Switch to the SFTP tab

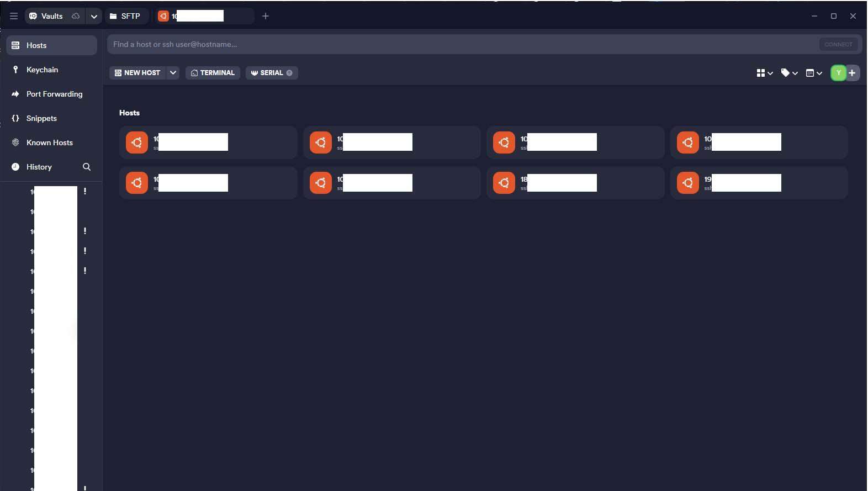[x=125, y=16]
